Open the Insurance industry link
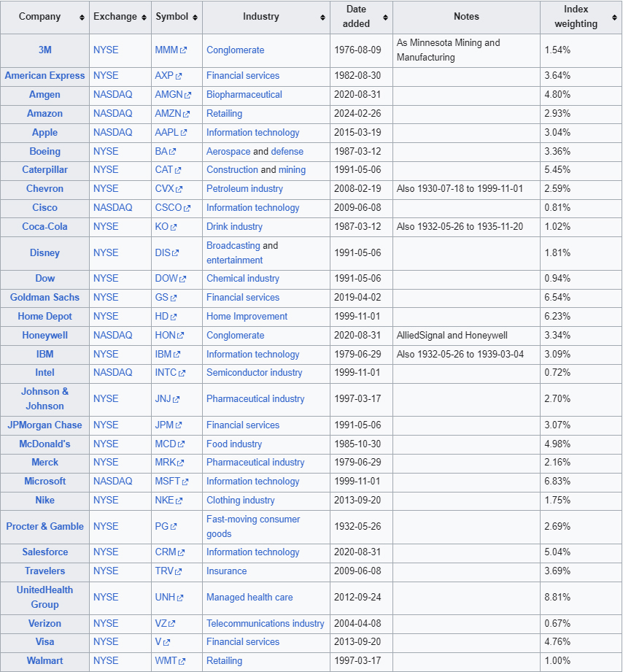The width and height of the screenshot is (623, 672). point(227,571)
